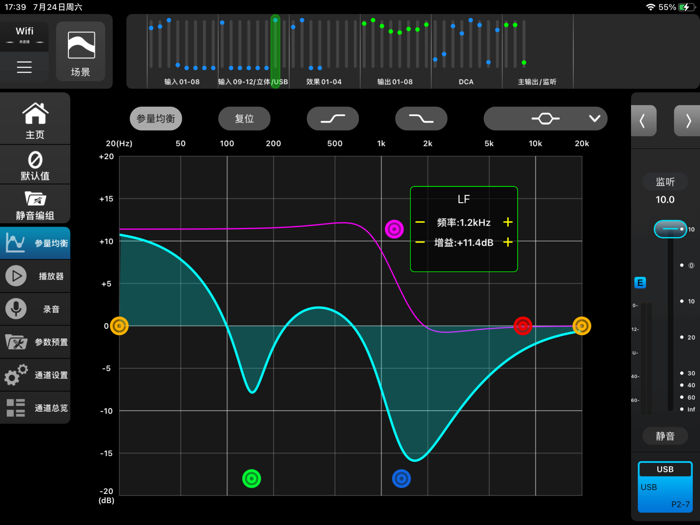Viewport: 700px width, 525px height.
Task: Click the 复位 reset button
Action: click(x=244, y=119)
